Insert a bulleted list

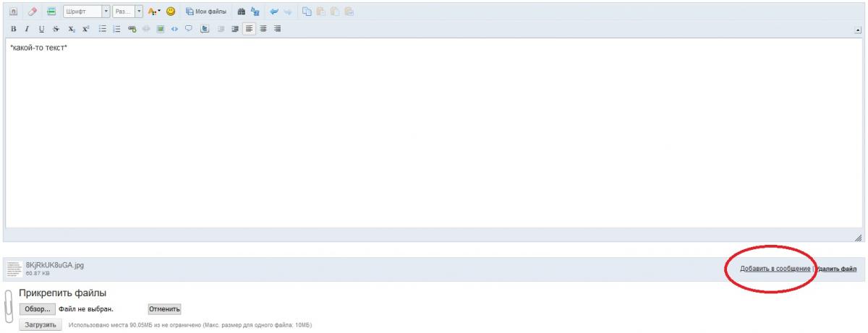(103, 29)
